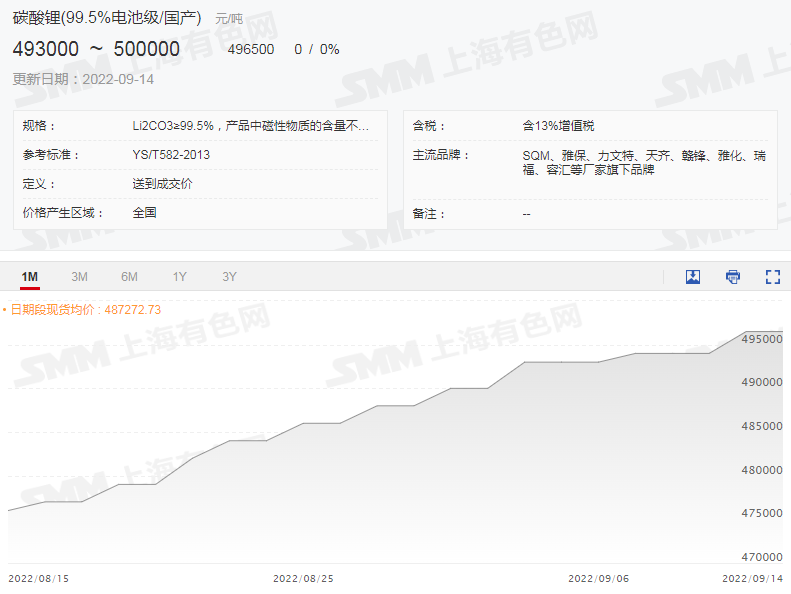
Task: Click the YS/T582-2013 reference standard
Action: (x=171, y=155)
